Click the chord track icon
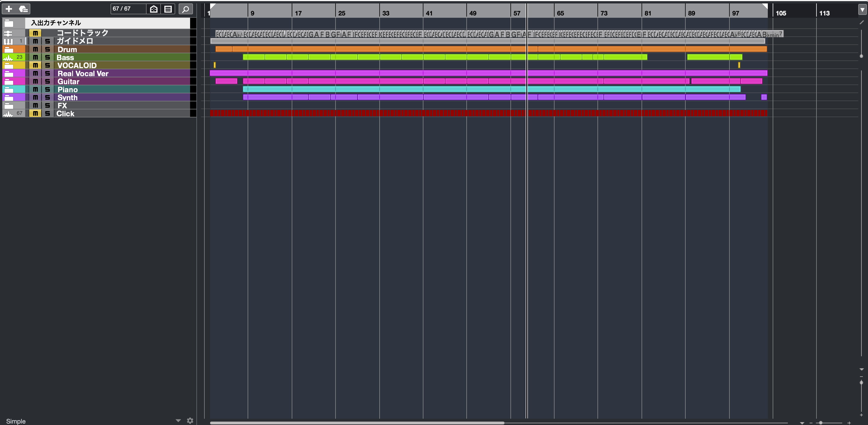 click(8, 33)
